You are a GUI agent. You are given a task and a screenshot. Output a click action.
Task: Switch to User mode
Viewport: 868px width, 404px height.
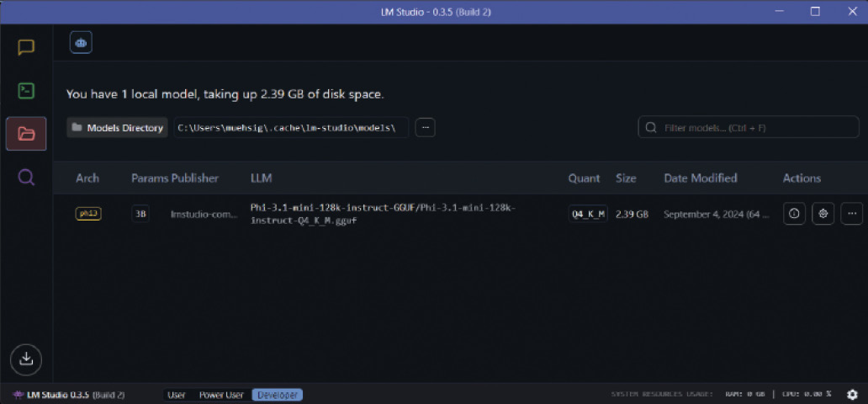pyautogui.click(x=176, y=395)
